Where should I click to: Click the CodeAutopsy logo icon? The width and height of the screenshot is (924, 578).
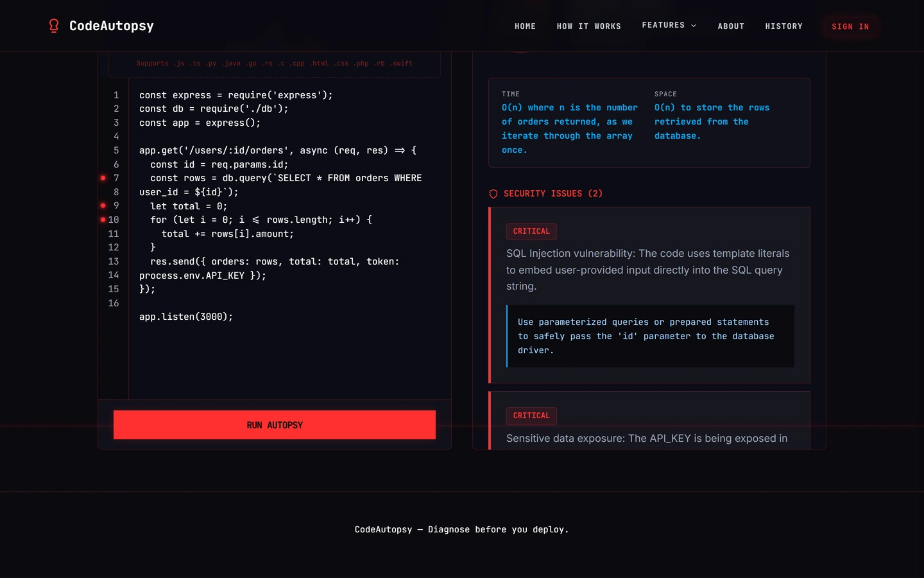coord(54,26)
